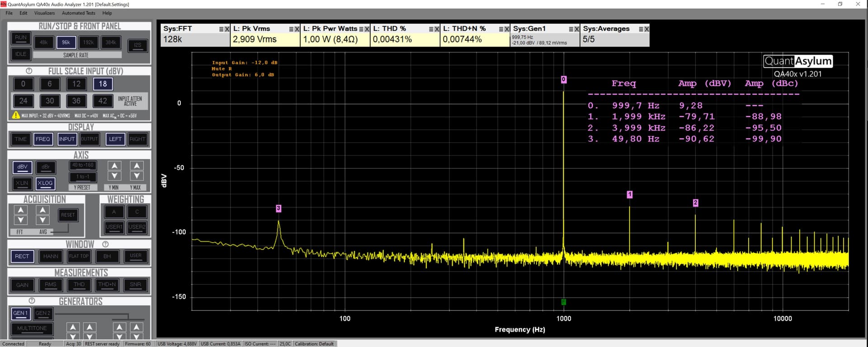Click the max input warning triangle icon
Viewport: 868px width, 347px height.
coord(16,116)
